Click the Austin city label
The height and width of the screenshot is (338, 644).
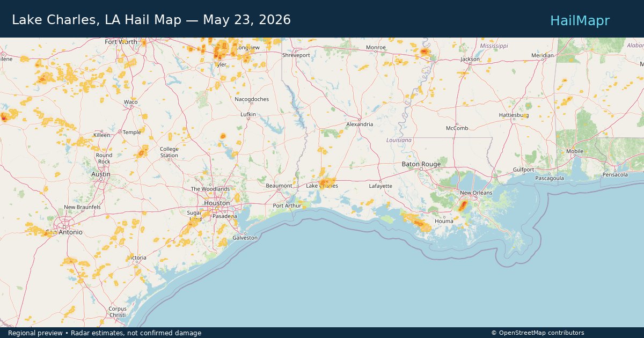tap(101, 174)
